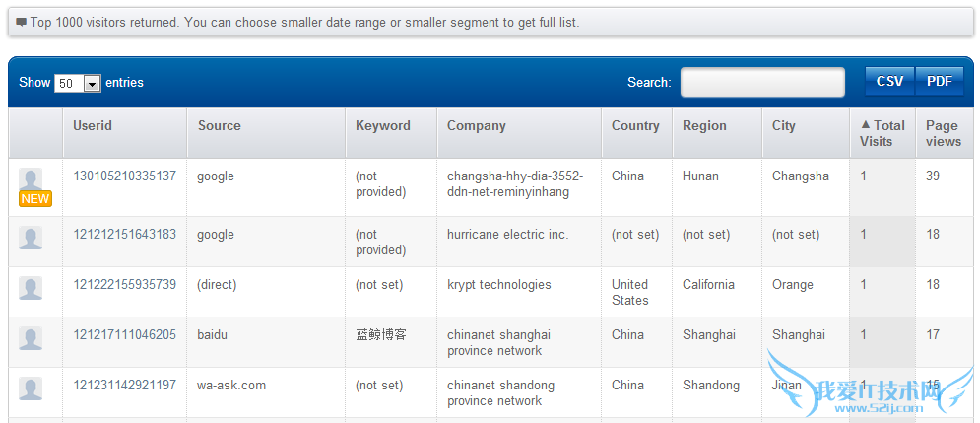The width and height of the screenshot is (980, 423).
Task: Click the avatar icon for user 121217111046205
Action: point(32,338)
